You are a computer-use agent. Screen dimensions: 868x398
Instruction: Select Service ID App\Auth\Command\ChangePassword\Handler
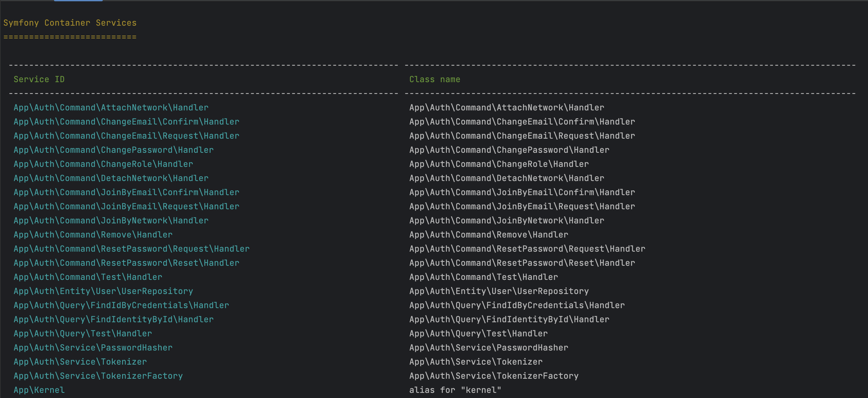tap(113, 150)
